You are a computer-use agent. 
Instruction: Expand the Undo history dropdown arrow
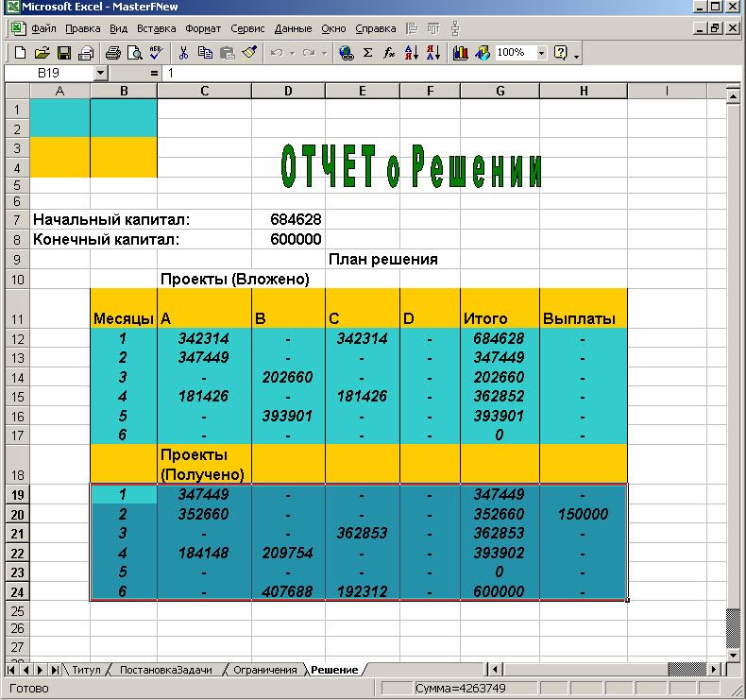[x=294, y=53]
